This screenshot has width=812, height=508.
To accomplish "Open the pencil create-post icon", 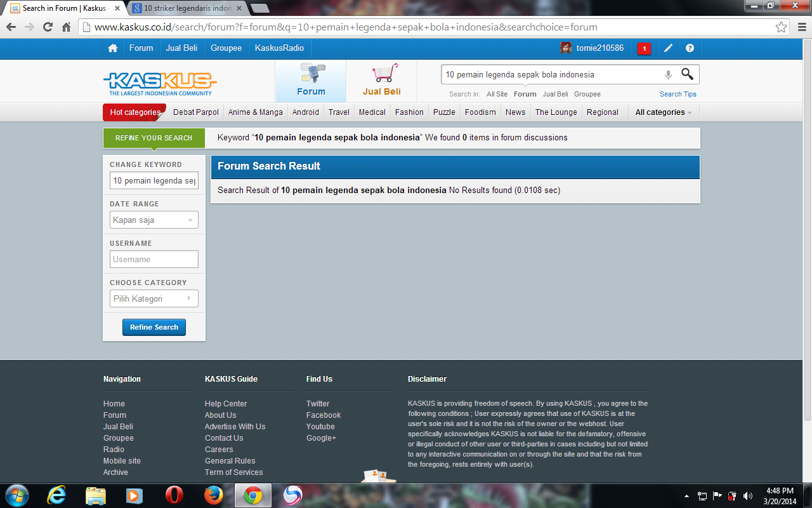I will pyautogui.click(x=668, y=48).
